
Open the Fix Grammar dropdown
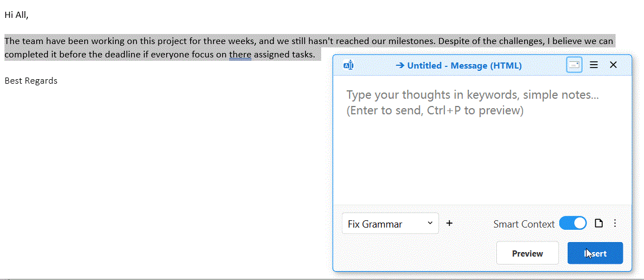pos(390,224)
